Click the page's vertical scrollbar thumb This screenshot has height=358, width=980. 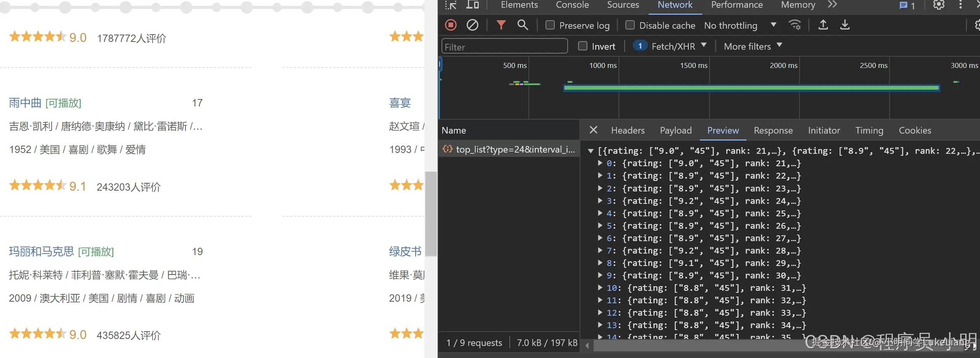tap(431, 214)
